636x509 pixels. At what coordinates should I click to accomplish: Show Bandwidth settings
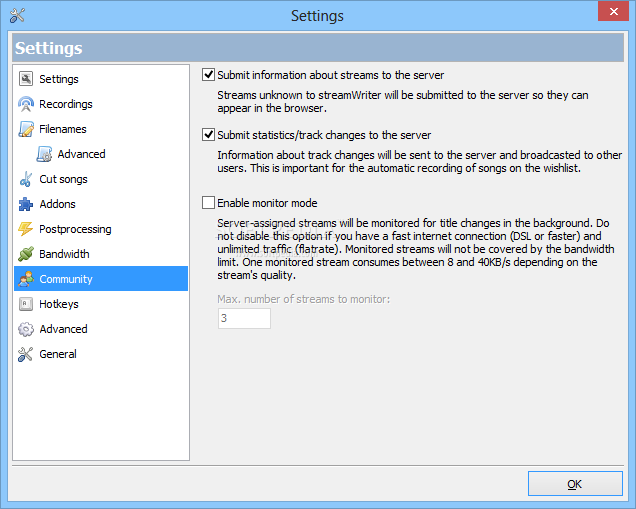[x=64, y=254]
